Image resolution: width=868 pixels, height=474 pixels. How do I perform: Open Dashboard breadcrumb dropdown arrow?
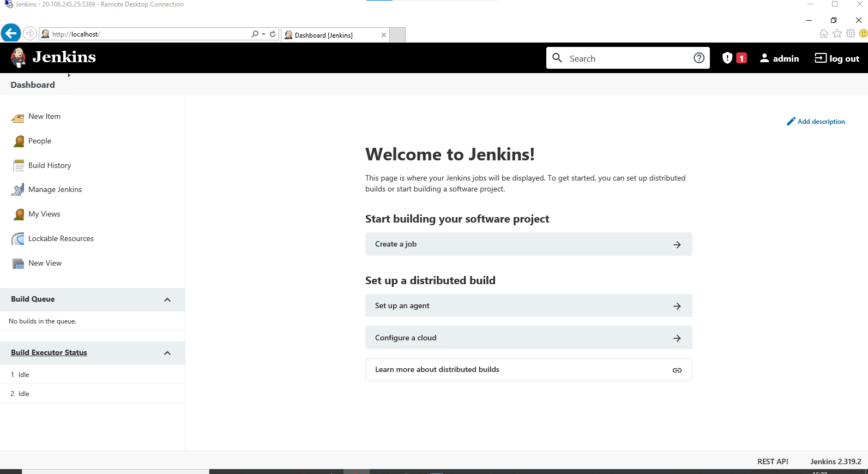pos(69,75)
